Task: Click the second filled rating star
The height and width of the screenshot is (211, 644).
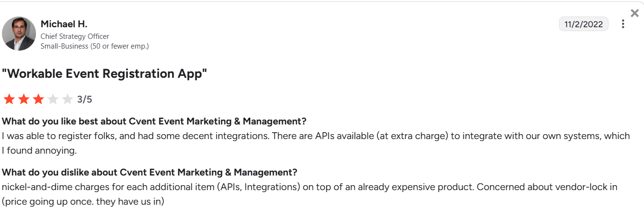Action: (24, 100)
